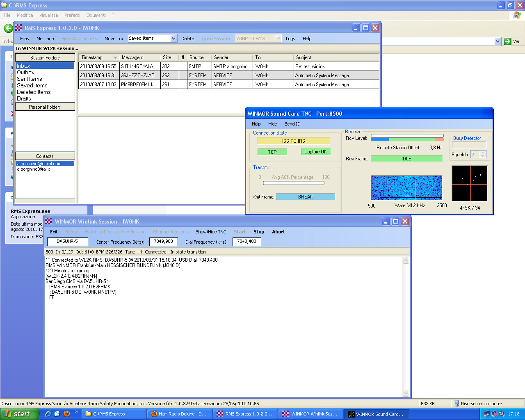The image size is (525, 420).
Task: Open the Strumenti menu in Explorer
Action: tap(96, 15)
